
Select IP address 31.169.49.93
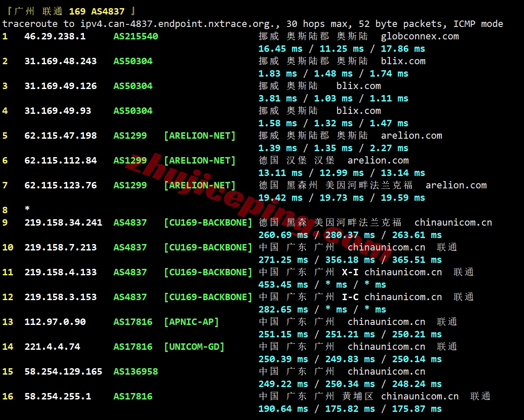58,111
